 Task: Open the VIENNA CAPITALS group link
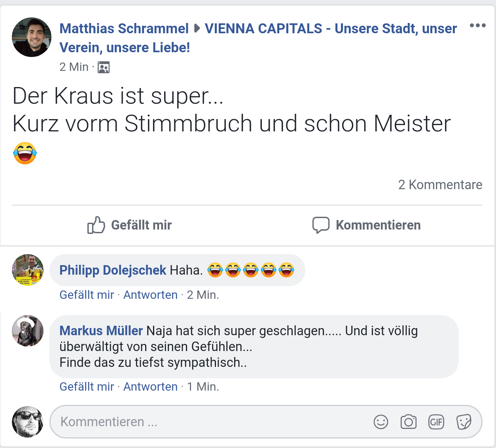click(x=330, y=28)
